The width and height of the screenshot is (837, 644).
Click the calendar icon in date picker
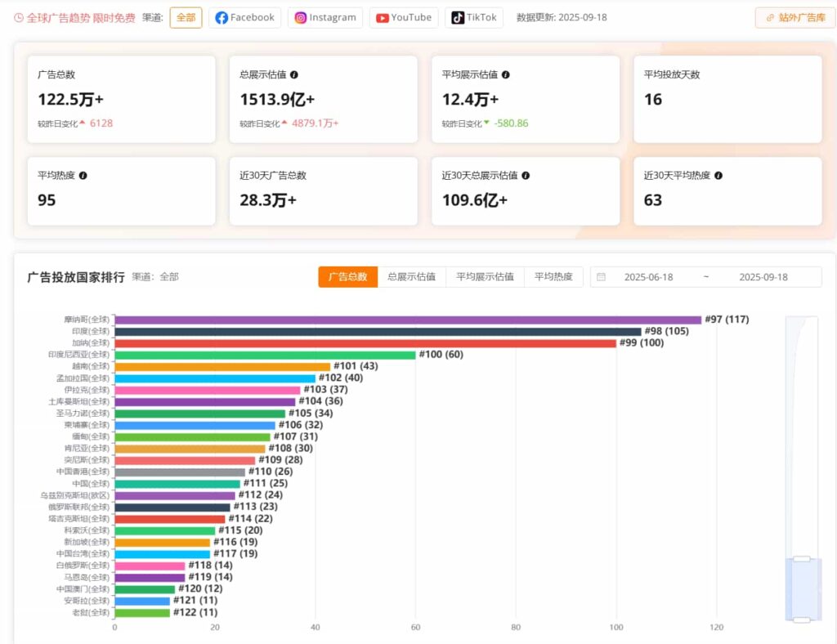coord(602,277)
